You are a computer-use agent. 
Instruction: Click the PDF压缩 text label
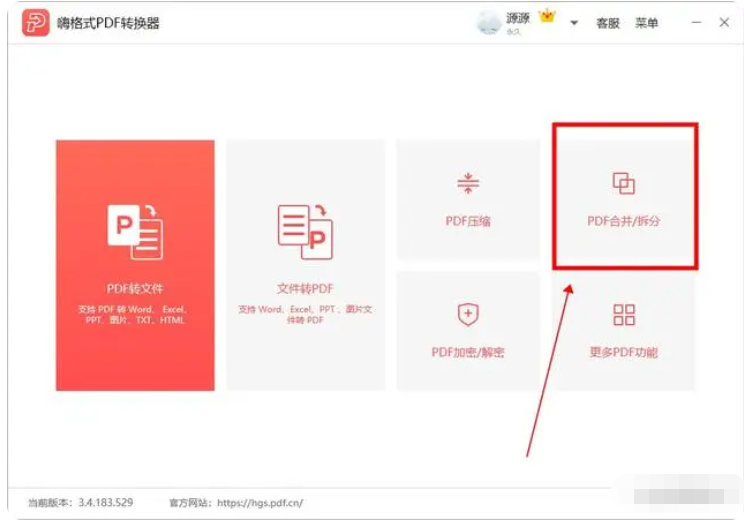pos(468,221)
